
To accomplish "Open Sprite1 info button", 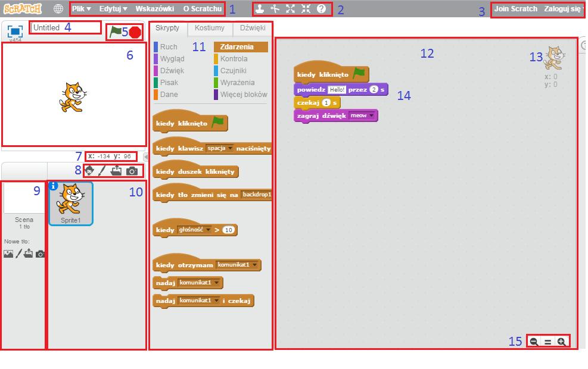I will (53, 186).
